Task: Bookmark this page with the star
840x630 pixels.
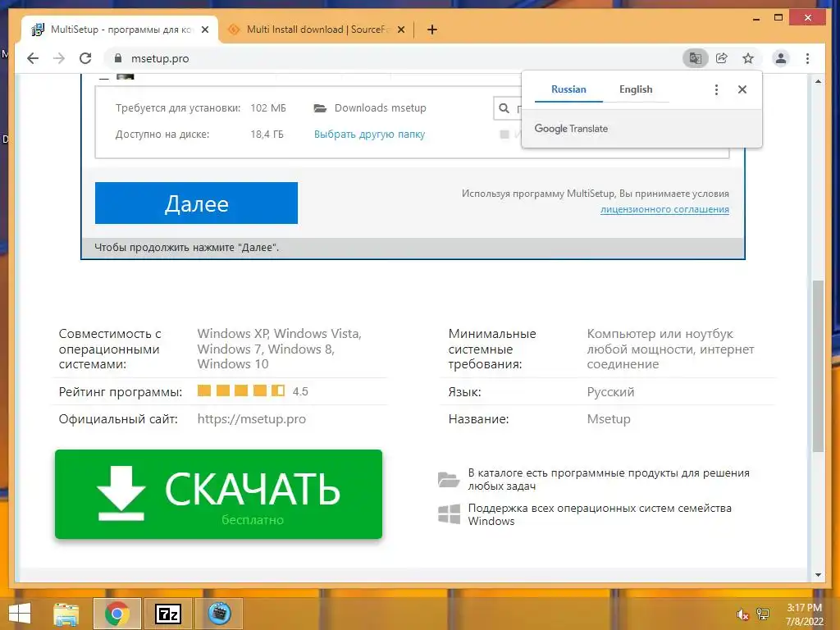Action: pos(748,58)
